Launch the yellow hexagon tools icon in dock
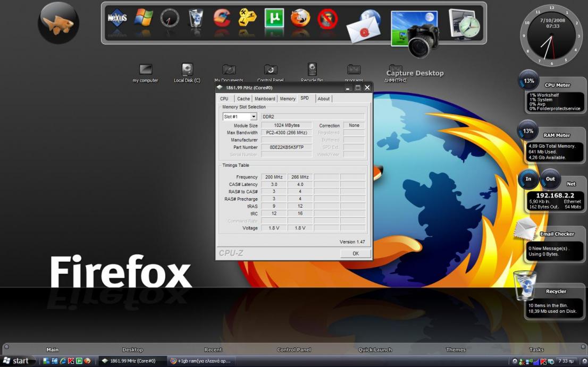The width and height of the screenshot is (588, 367). pos(248,18)
